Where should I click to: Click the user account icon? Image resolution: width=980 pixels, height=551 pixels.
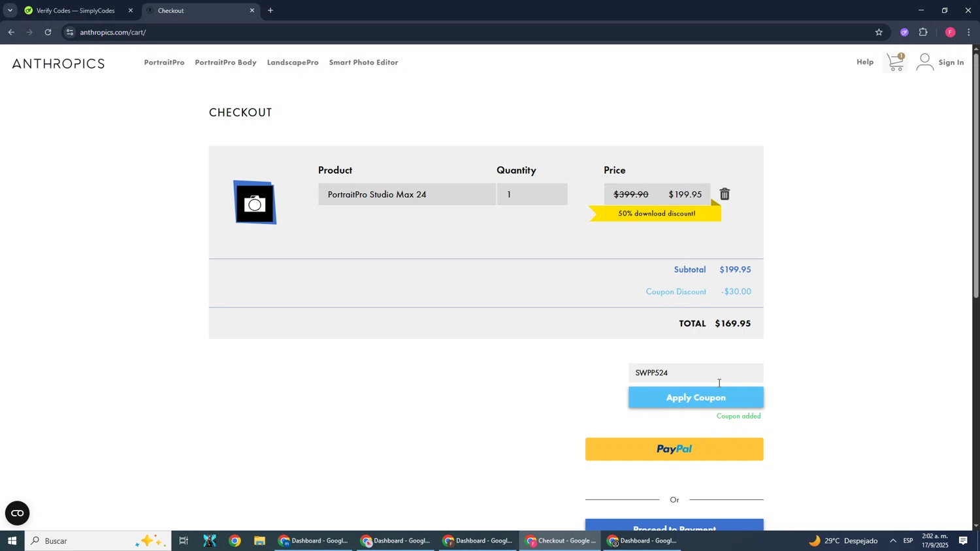pyautogui.click(x=924, y=62)
